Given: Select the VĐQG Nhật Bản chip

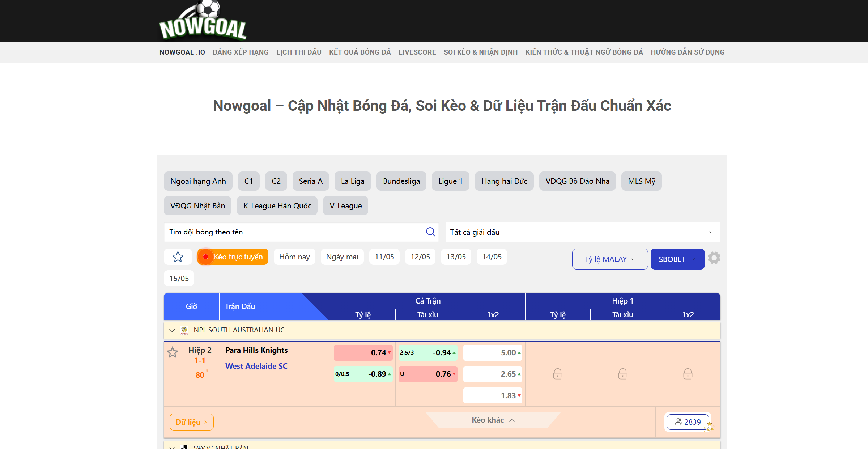Looking at the screenshot, I should [x=197, y=206].
